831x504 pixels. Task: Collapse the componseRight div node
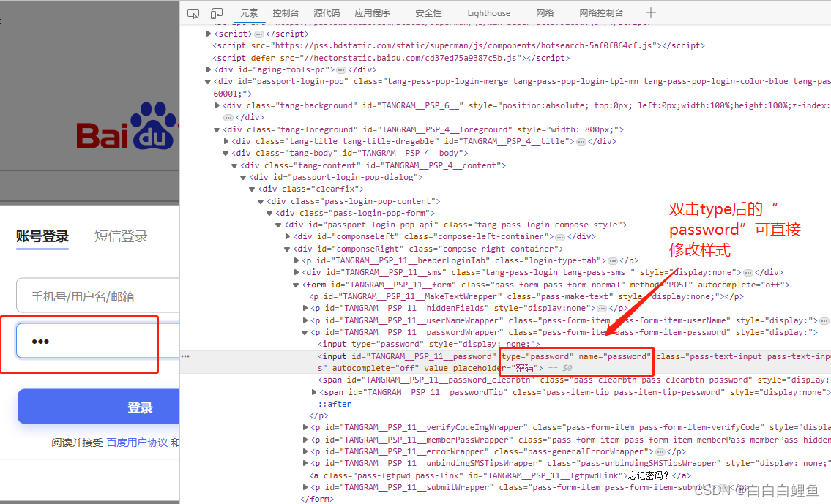click(x=287, y=249)
